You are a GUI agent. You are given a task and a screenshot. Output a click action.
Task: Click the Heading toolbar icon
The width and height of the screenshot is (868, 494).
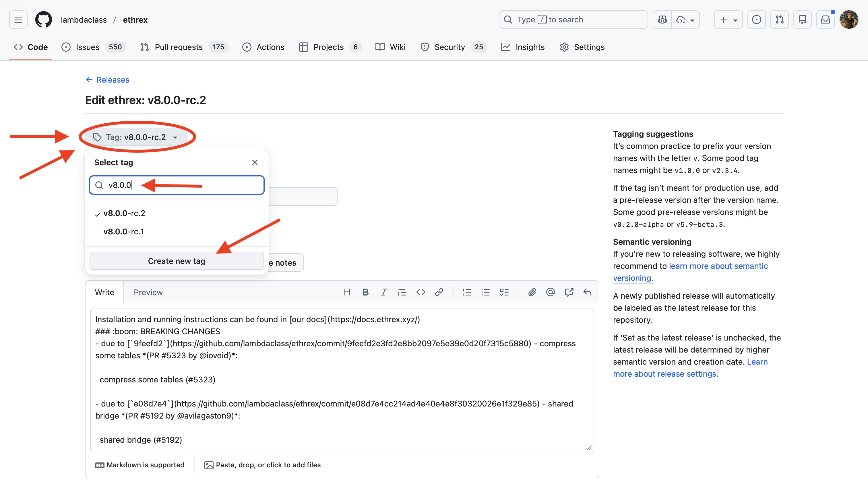coord(347,292)
